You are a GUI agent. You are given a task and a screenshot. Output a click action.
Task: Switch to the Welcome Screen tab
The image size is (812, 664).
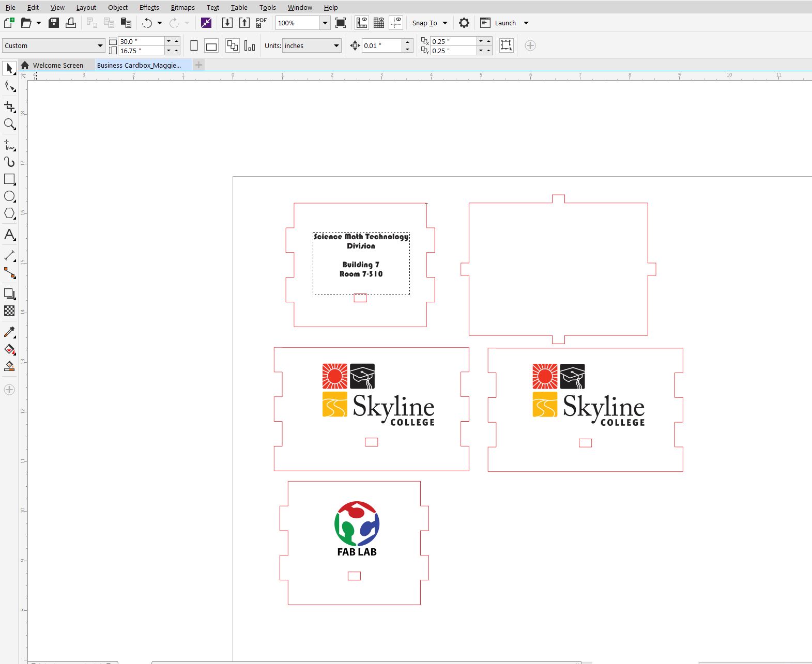58,65
